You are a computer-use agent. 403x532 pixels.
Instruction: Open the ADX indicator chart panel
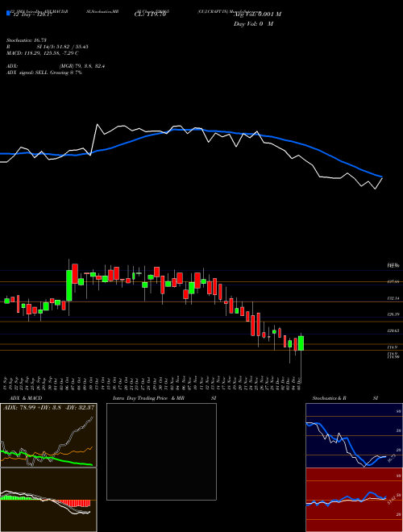pyautogui.click(x=48, y=435)
